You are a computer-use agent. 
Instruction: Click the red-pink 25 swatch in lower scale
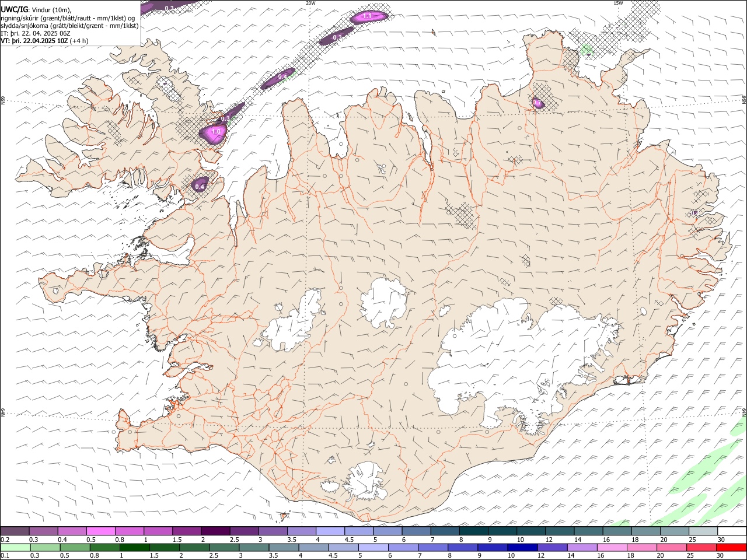[701, 548]
